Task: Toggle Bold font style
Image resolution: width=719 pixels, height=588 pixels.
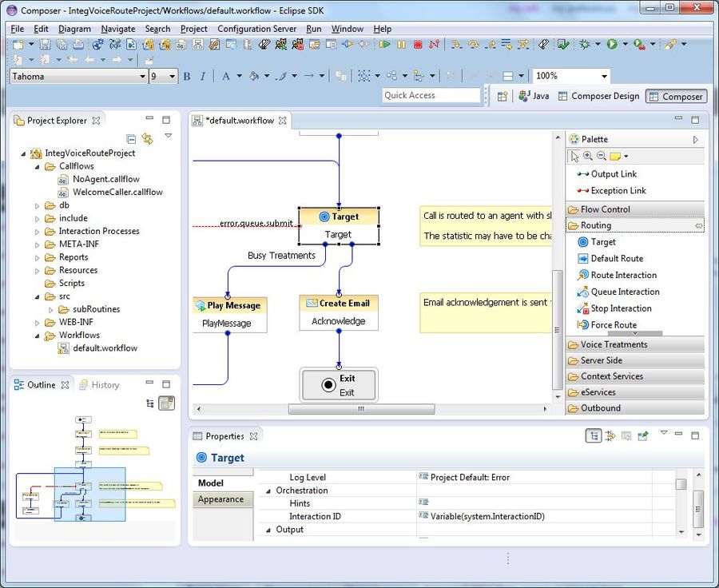Action: 187,76
